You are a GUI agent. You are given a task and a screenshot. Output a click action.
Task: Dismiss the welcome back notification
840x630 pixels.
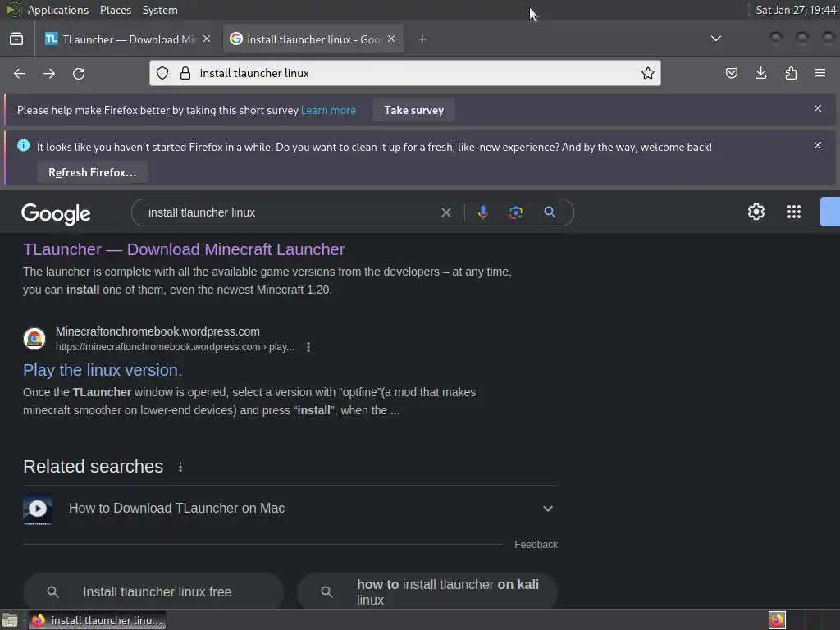[818, 145]
